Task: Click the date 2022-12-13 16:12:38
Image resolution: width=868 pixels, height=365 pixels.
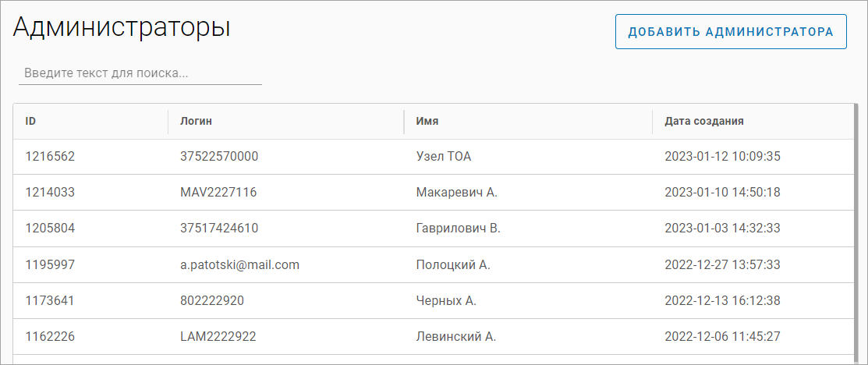Action: click(x=722, y=301)
